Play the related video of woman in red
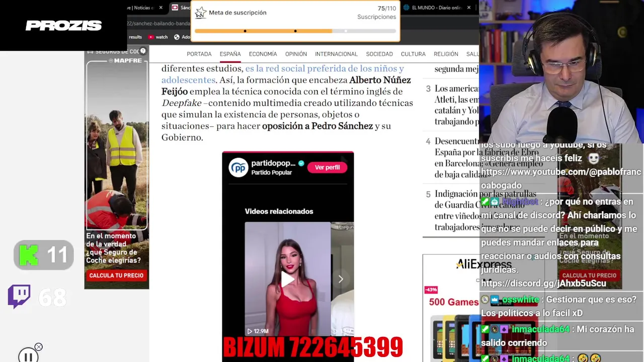 click(x=287, y=279)
